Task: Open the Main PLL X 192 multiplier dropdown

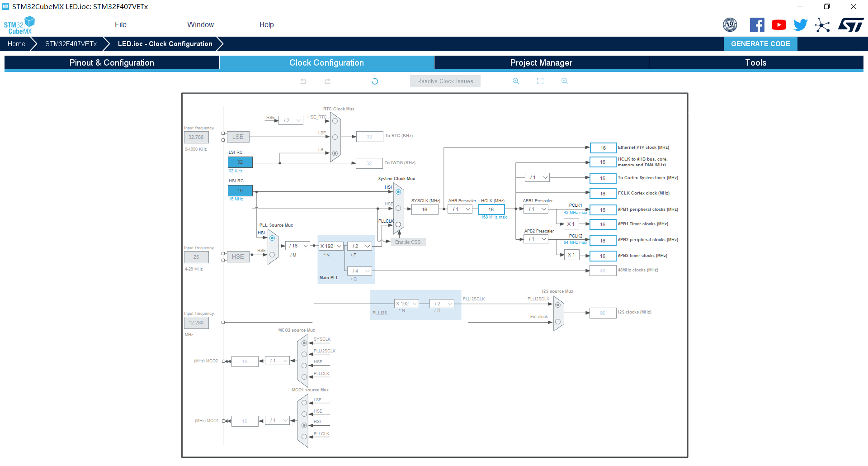Action: 331,246
